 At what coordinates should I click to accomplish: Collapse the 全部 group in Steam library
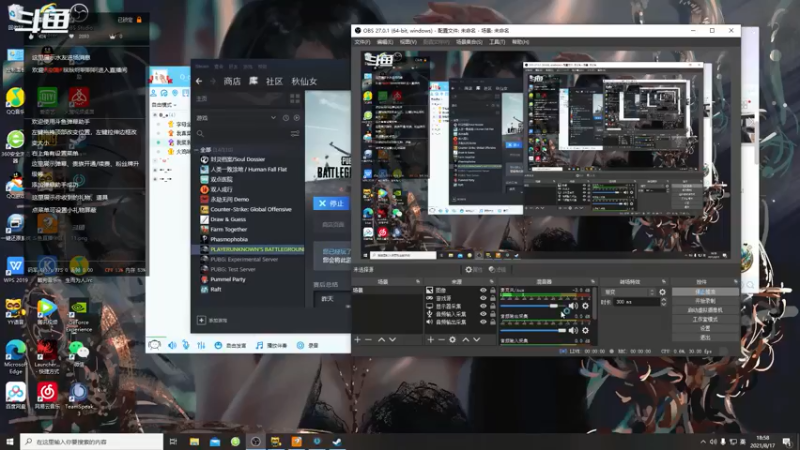tap(196, 150)
